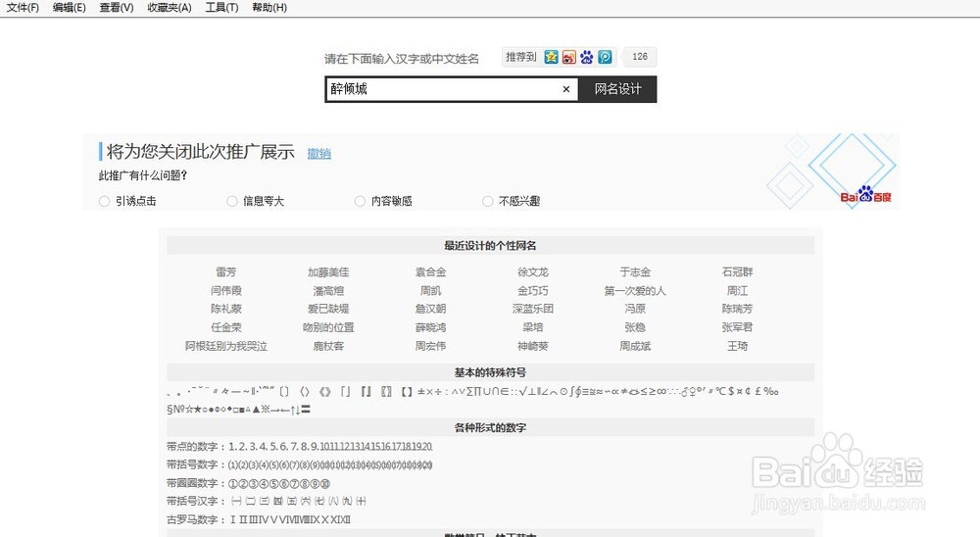Click the 此推广有什么问题? question text
The image size is (980, 537).
tap(143, 175)
